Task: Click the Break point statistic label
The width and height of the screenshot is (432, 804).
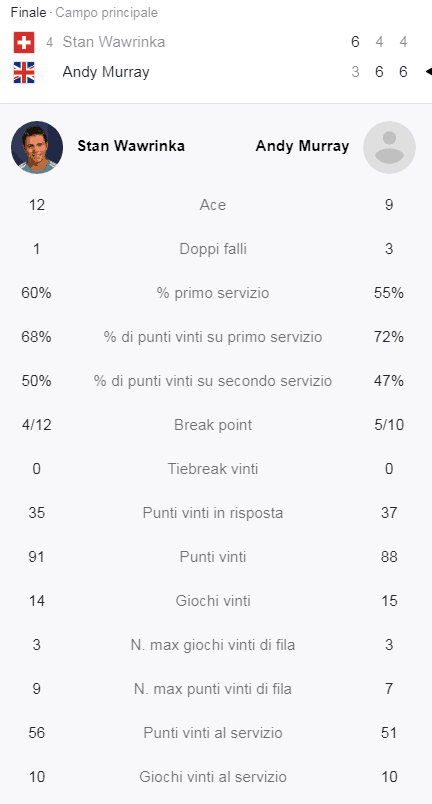Action: point(213,425)
